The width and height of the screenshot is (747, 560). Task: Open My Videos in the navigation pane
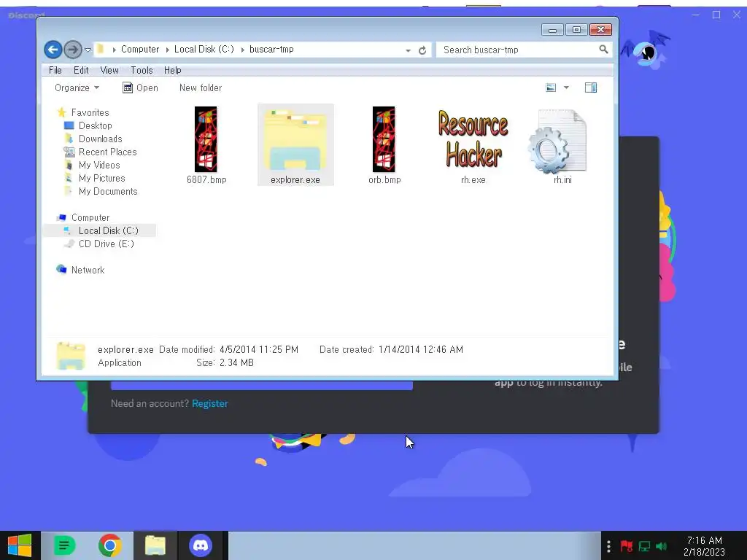pyautogui.click(x=99, y=165)
